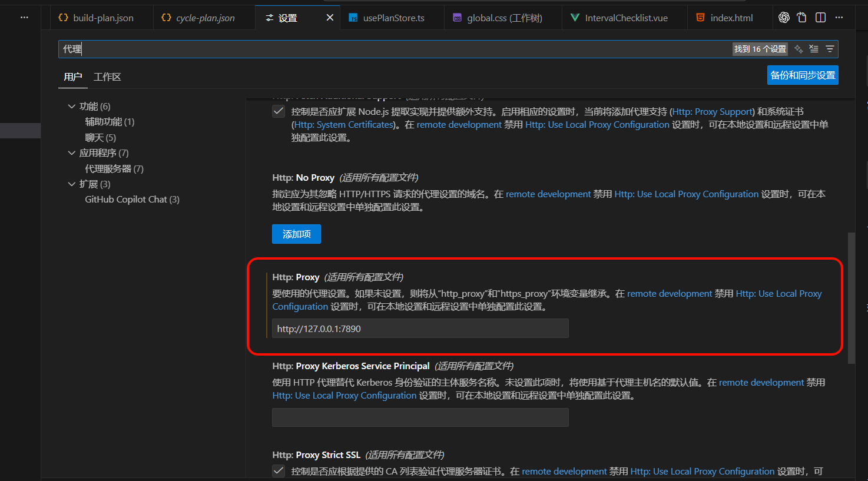Open the Http: Proxy Support link
Screen dimensions: 868x481
point(712,112)
